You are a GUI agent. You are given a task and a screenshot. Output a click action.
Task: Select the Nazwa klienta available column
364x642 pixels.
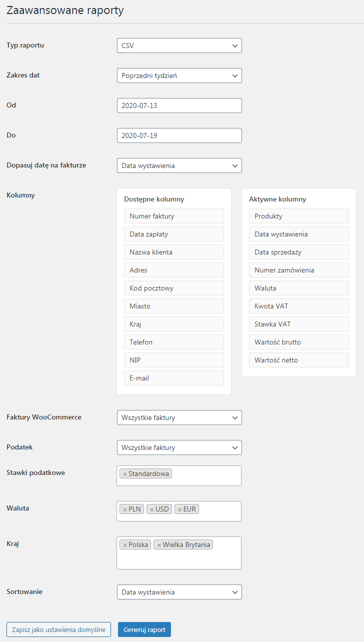[x=174, y=252]
